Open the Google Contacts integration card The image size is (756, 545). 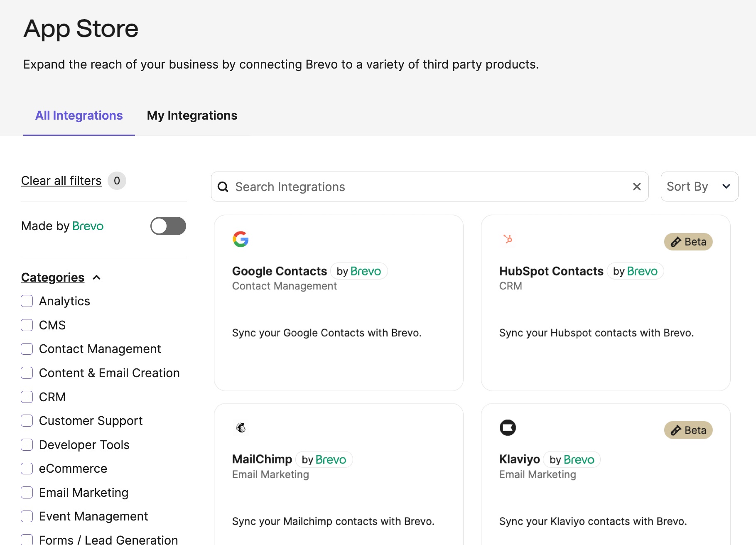click(339, 302)
